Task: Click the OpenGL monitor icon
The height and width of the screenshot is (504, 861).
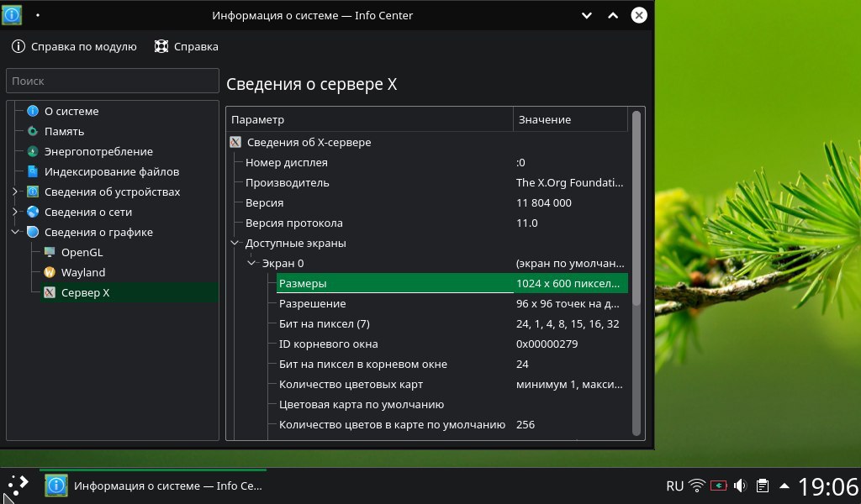Action: click(50, 252)
